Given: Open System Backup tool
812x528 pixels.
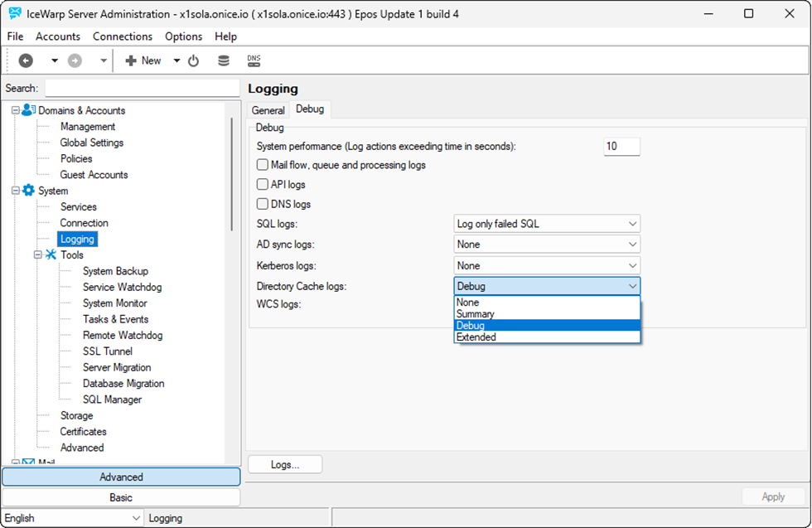Looking at the screenshot, I should (x=115, y=271).
